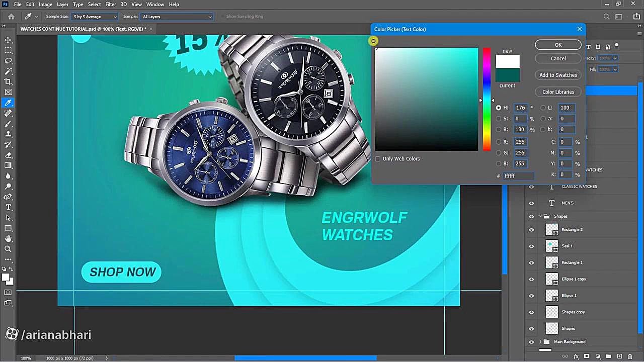Select the Frame tool
This screenshot has height=362, width=644.
pyautogui.click(x=8, y=92)
